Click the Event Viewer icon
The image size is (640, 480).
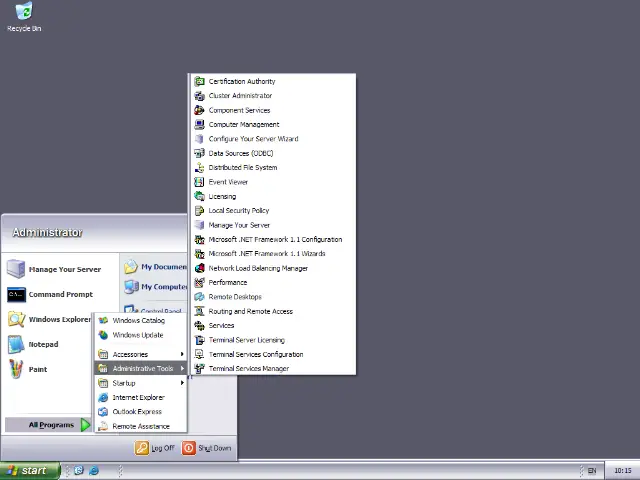coord(200,182)
